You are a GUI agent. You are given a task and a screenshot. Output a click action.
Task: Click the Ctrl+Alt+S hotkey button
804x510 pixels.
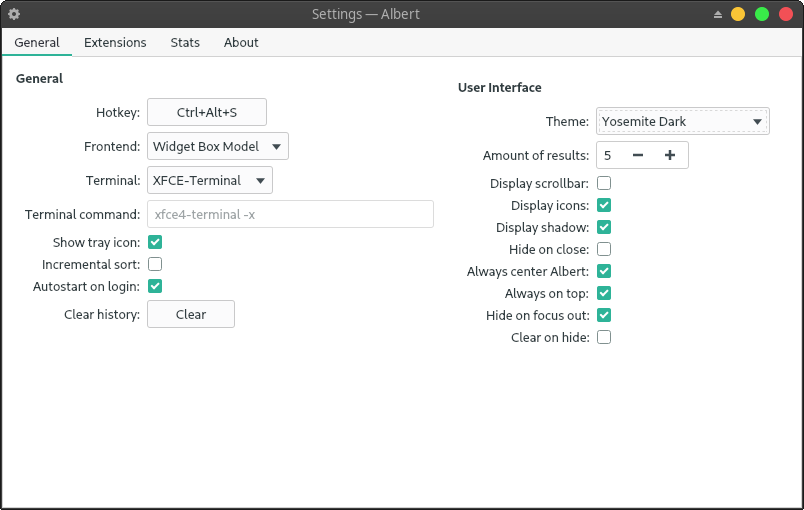click(x=207, y=112)
